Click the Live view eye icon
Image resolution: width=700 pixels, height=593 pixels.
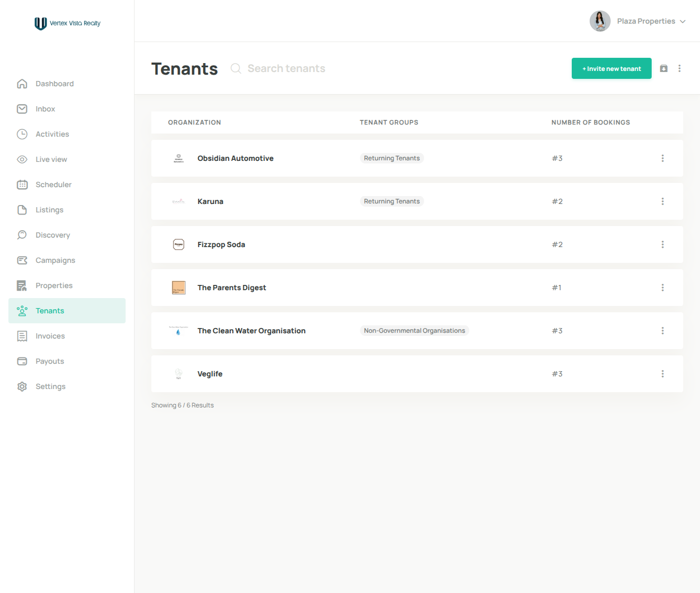tap(22, 159)
